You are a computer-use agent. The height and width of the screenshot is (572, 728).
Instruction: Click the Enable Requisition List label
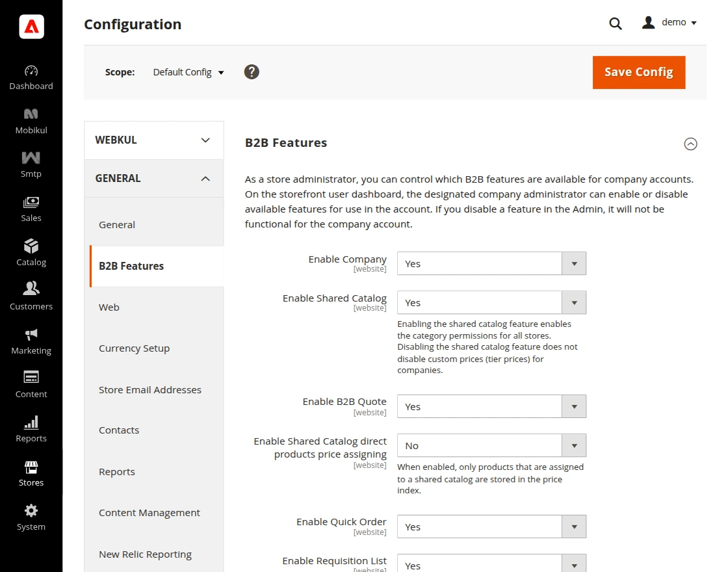pyautogui.click(x=334, y=561)
